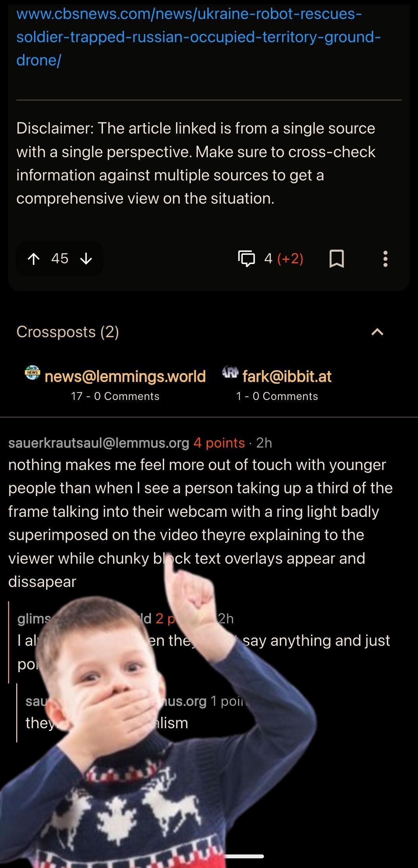Open the cbsnews.com article link
This screenshot has height=868, width=418.
(199, 37)
